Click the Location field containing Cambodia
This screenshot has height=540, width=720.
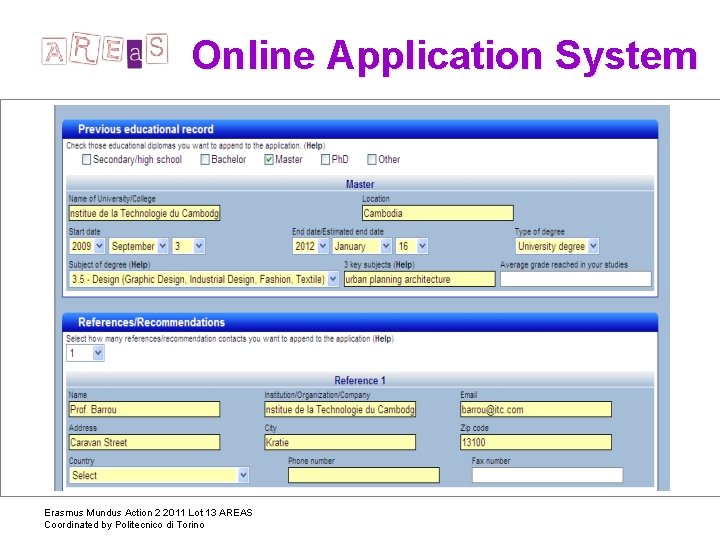(438, 213)
